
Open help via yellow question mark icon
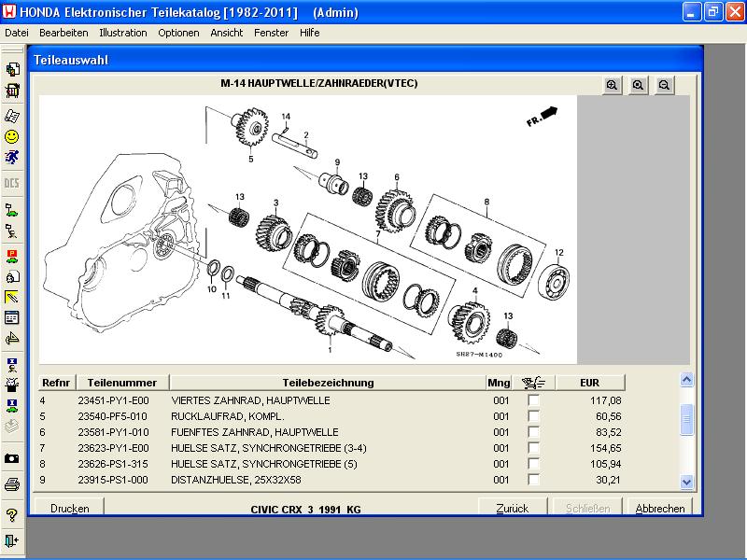click(12, 514)
